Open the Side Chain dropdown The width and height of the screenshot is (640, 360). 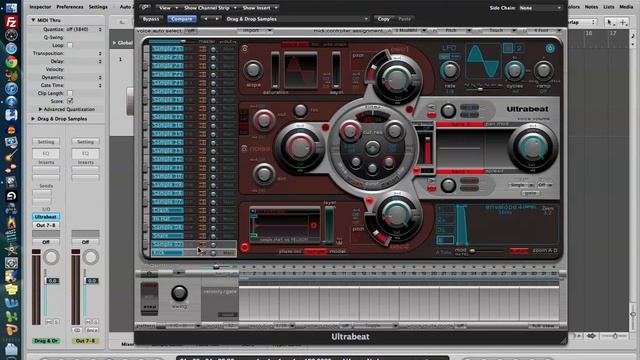point(540,8)
